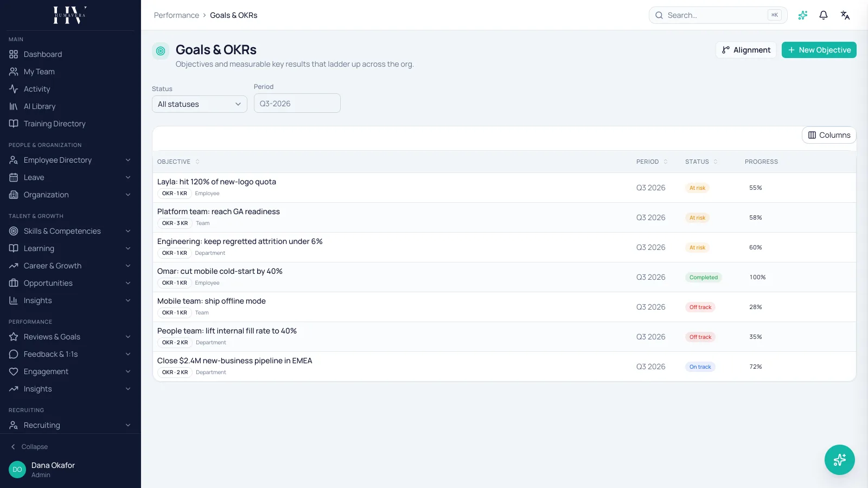The width and height of the screenshot is (868, 488).
Task: Click the DO user avatar
Action: pos(17,470)
